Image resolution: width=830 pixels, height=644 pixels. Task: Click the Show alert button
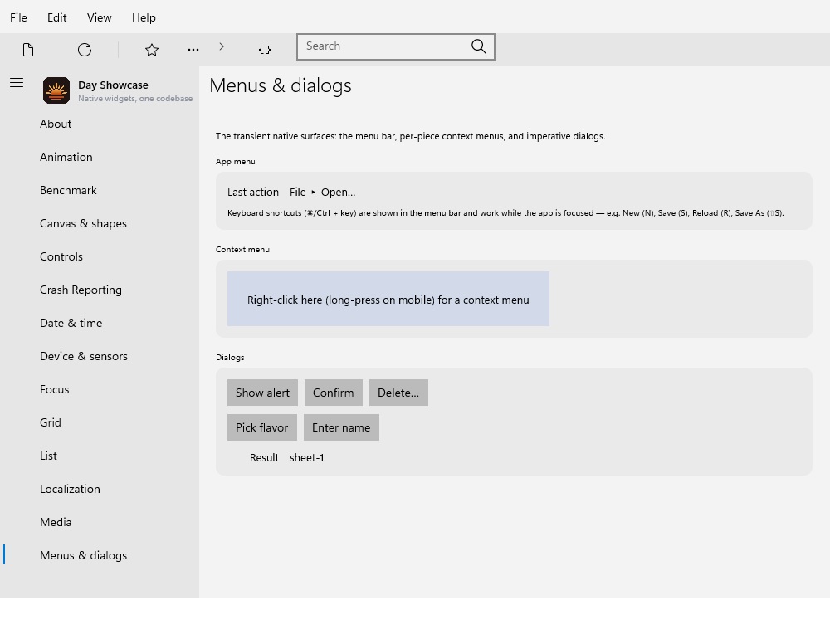(x=262, y=393)
